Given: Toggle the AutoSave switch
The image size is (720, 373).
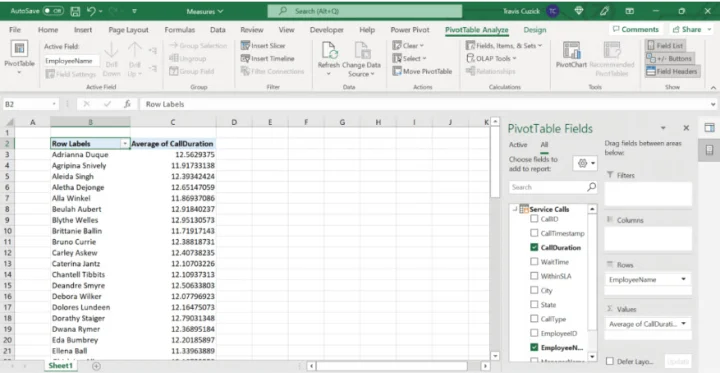Looking at the screenshot, I should (53, 11).
